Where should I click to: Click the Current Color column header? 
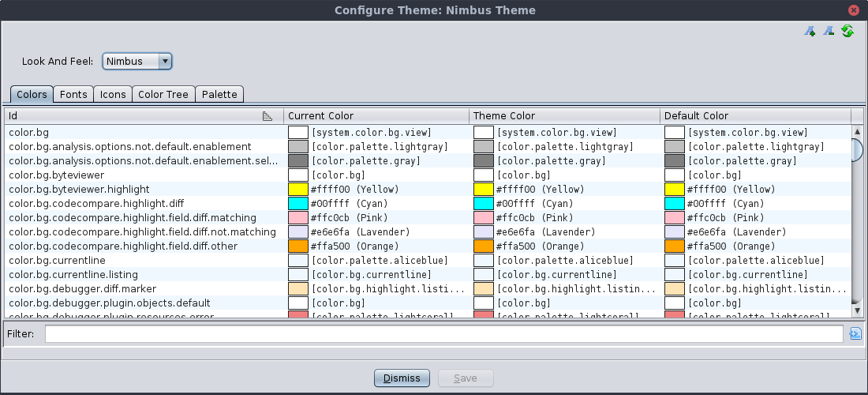tap(376, 116)
